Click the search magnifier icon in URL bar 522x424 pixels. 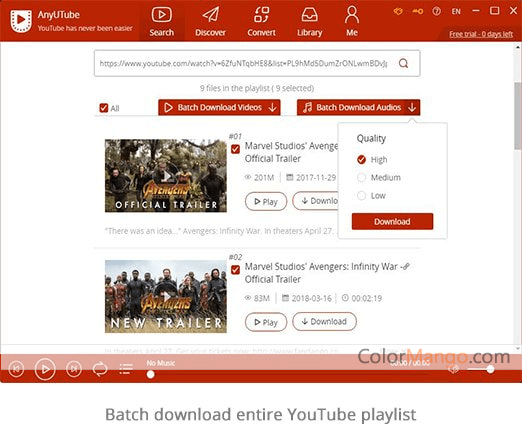(403, 63)
